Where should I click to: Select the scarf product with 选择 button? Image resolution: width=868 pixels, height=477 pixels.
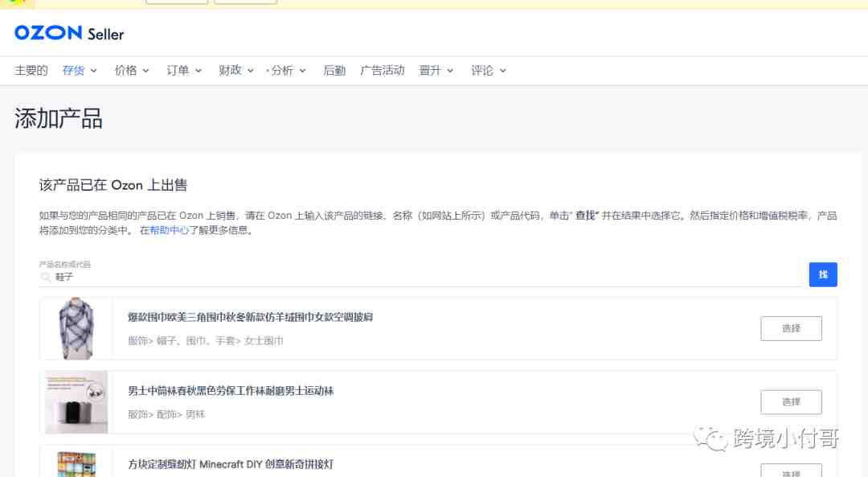click(x=791, y=328)
